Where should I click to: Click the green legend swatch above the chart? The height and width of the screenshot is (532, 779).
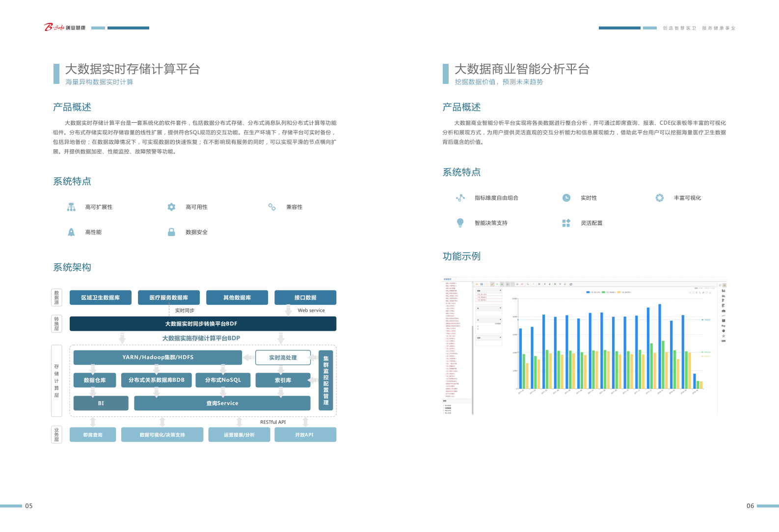[x=603, y=292]
